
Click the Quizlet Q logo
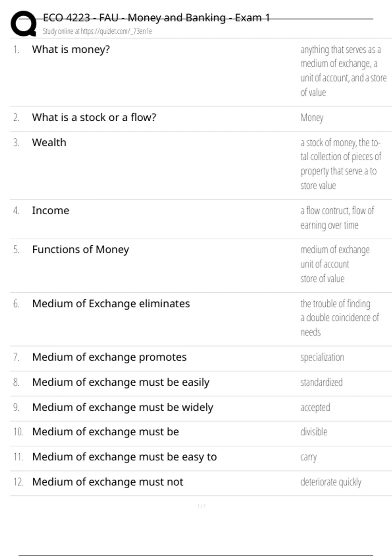click(24, 24)
